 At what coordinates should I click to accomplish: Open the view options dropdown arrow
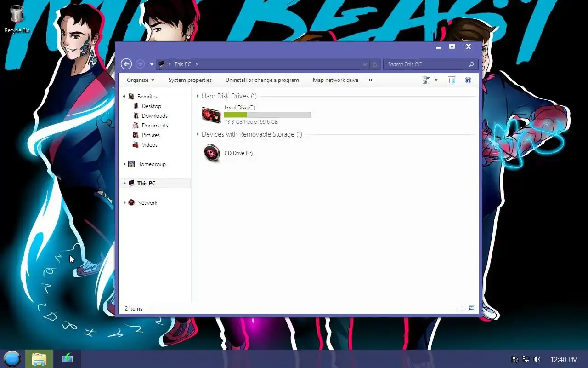click(436, 80)
